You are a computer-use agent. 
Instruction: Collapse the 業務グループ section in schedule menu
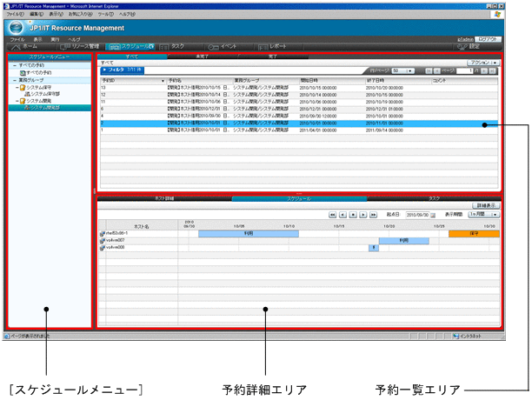(15, 80)
